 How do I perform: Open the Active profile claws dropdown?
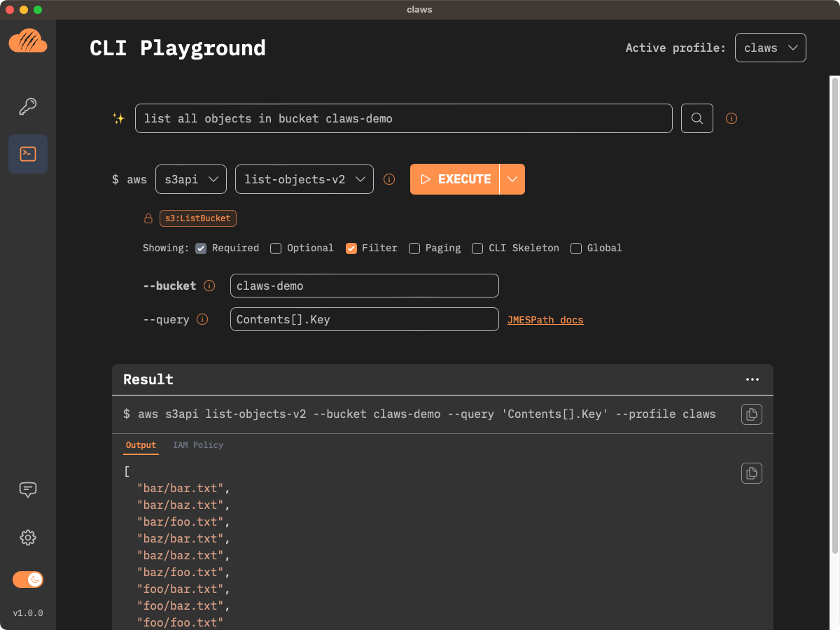point(771,48)
